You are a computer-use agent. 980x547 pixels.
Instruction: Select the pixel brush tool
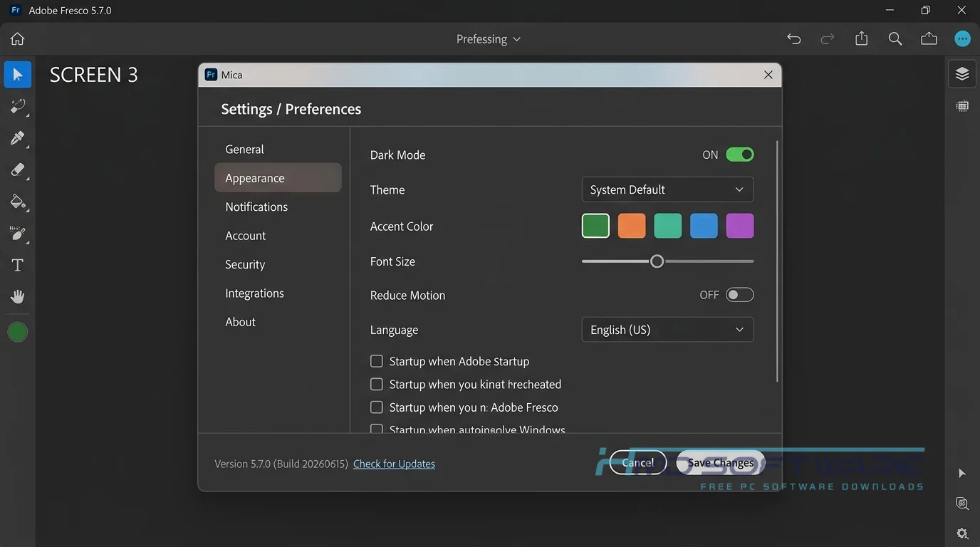[x=18, y=107]
